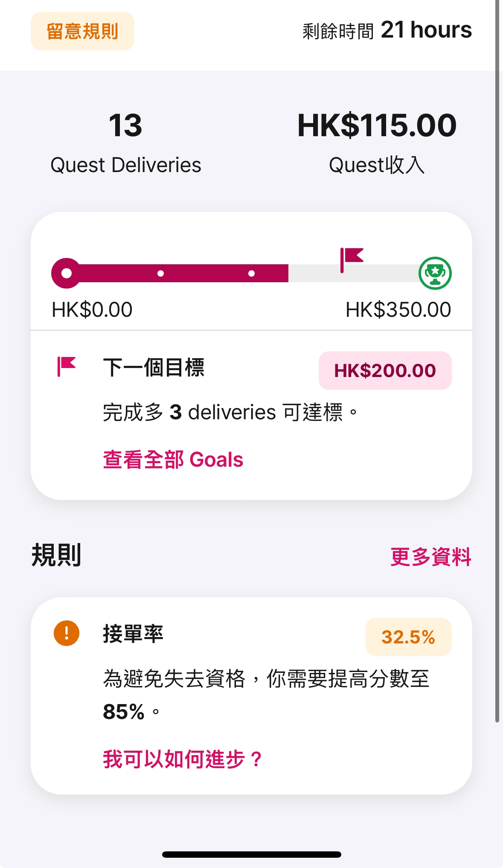
Task: Tap the 規則 section heading
Action: (56, 555)
